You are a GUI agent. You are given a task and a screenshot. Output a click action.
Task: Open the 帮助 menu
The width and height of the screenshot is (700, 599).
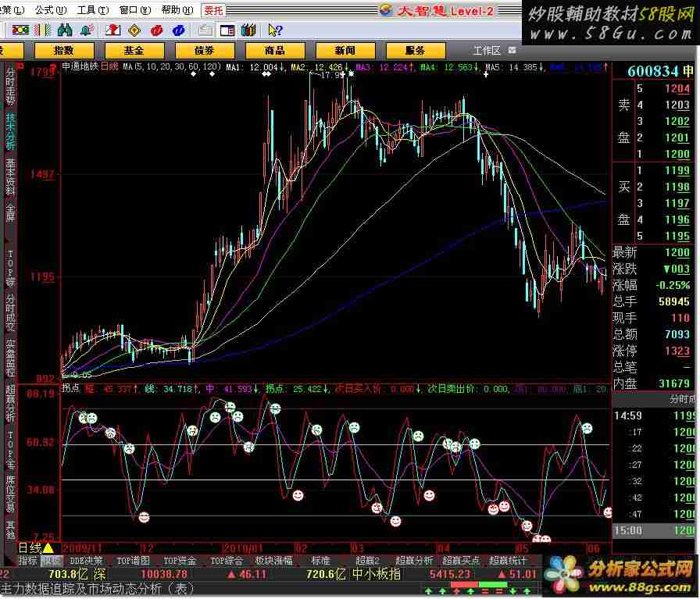pyautogui.click(x=175, y=10)
